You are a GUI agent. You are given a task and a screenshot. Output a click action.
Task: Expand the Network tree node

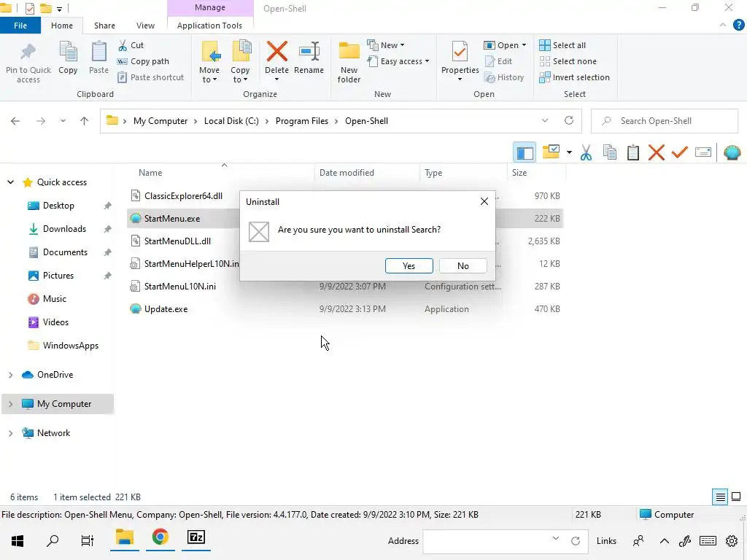[10, 433]
